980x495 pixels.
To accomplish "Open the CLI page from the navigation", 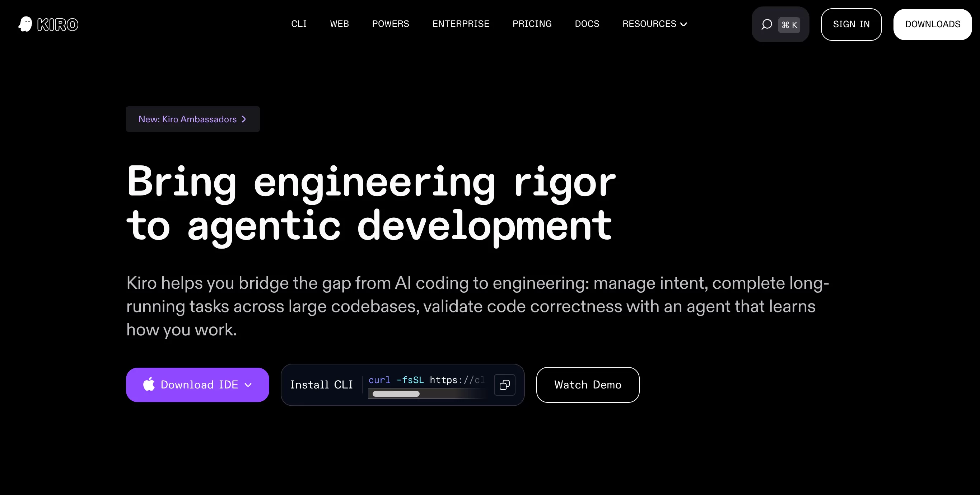I will pos(299,24).
